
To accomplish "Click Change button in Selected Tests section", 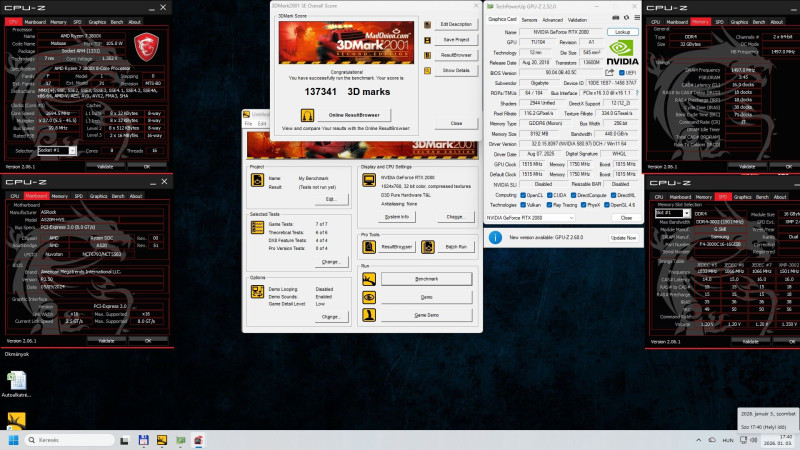I will click(x=330, y=262).
